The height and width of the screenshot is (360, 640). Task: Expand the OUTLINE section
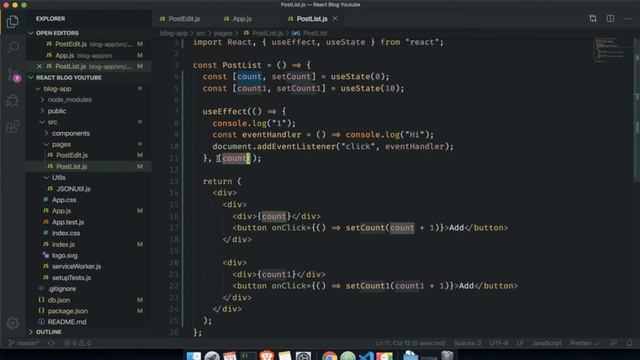coord(49,332)
